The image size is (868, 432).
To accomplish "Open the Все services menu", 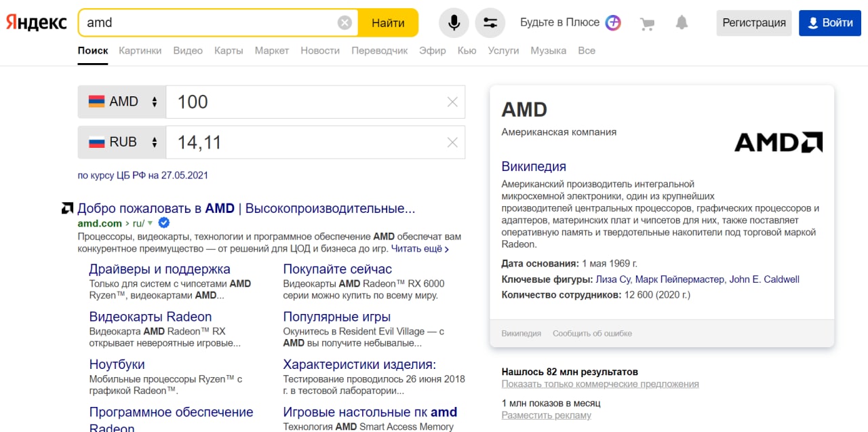I will 587,50.
